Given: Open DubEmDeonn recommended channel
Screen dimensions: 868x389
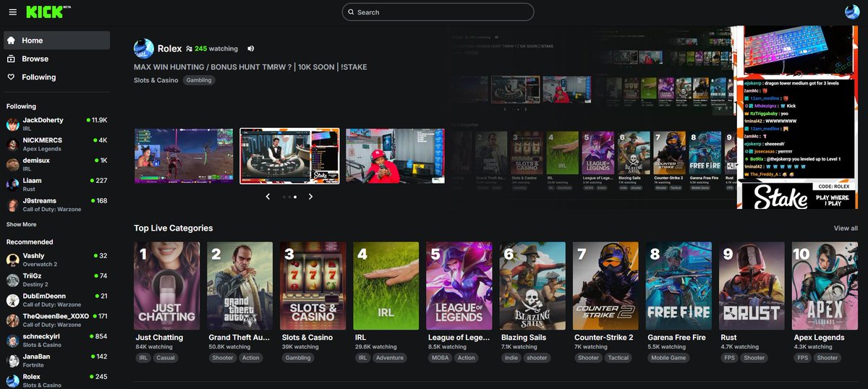Looking at the screenshot, I should click(56, 301).
